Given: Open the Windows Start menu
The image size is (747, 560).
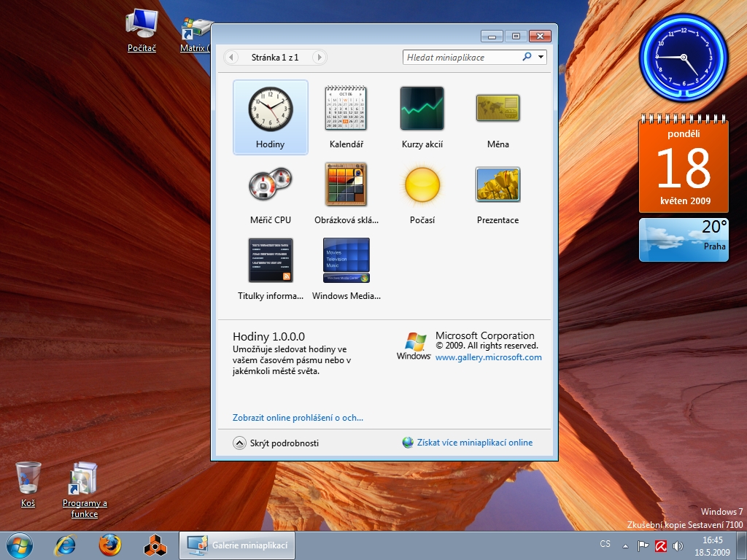Looking at the screenshot, I should pos(20,545).
